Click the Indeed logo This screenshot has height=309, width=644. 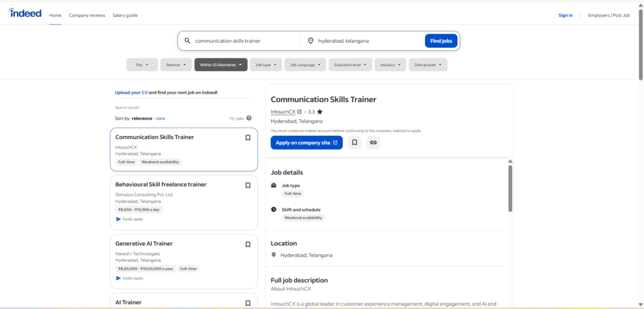tap(26, 14)
